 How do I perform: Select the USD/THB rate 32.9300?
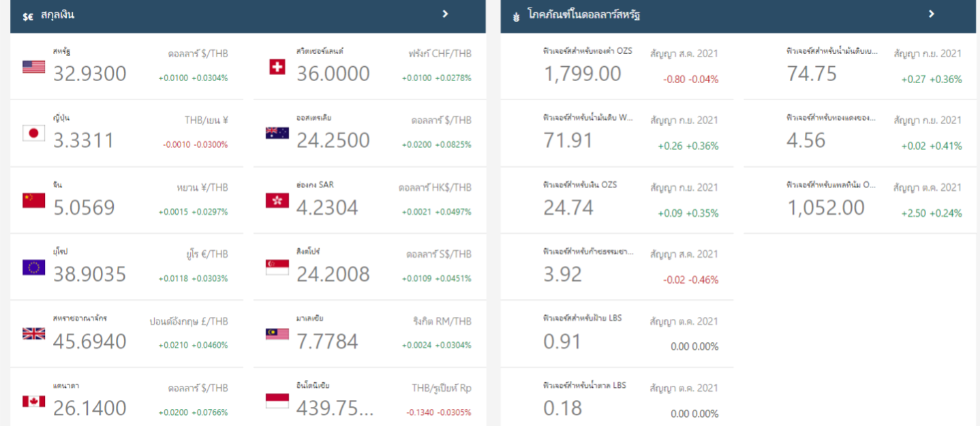point(90,74)
